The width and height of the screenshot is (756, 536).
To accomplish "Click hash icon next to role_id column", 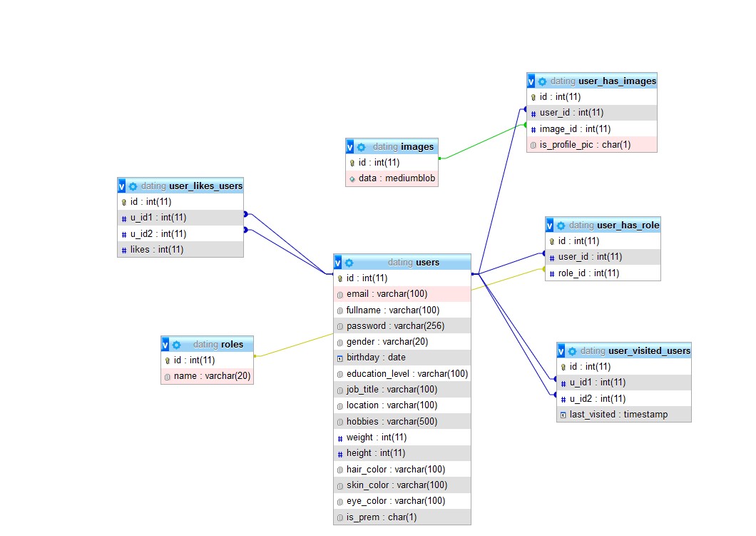I will pos(551,274).
